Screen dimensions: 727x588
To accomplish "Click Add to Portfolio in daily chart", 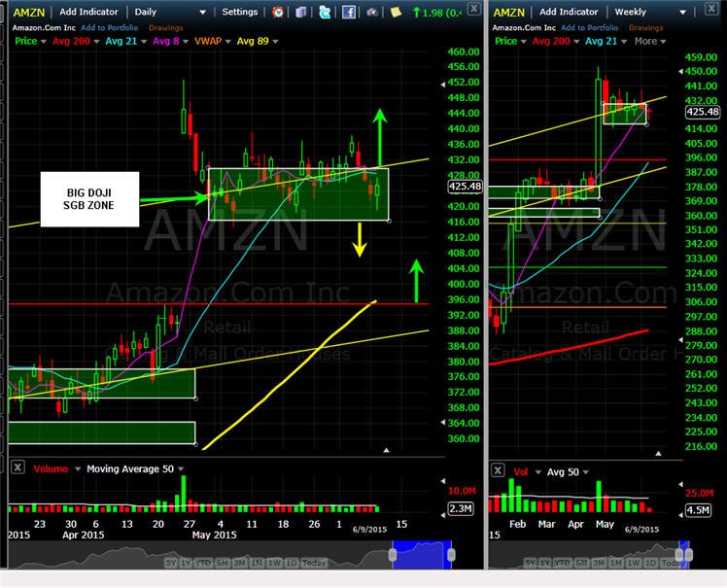I will pos(110,28).
